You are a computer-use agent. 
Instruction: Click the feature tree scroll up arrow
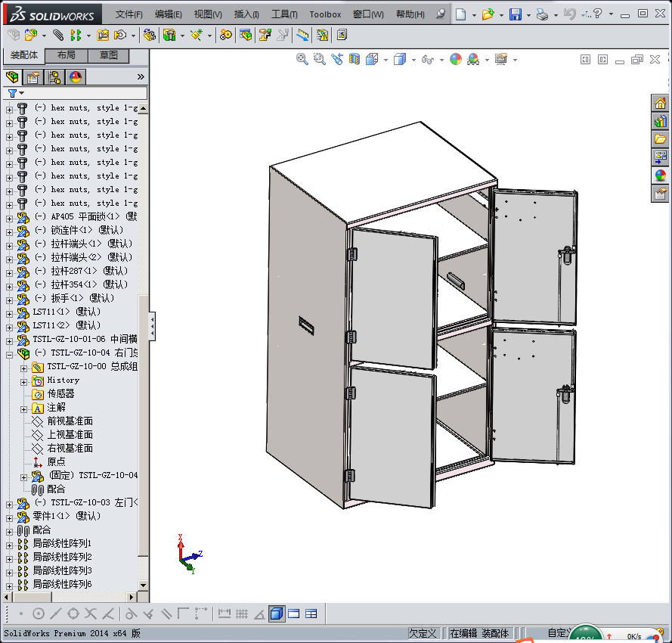tap(143, 108)
